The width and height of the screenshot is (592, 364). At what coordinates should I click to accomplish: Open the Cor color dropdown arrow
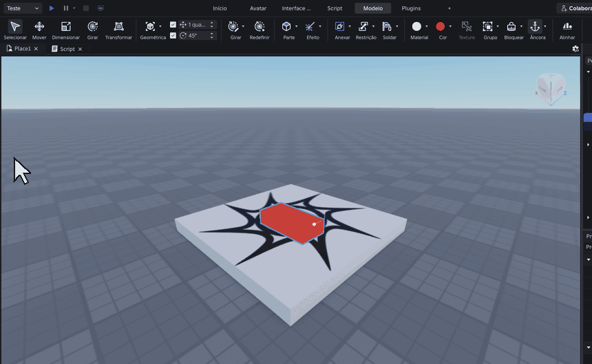click(450, 26)
